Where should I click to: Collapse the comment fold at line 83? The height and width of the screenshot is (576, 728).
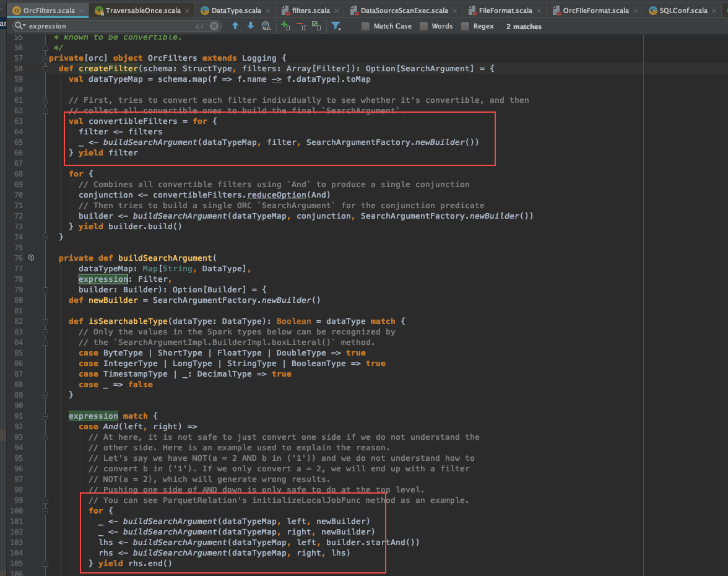point(46,332)
